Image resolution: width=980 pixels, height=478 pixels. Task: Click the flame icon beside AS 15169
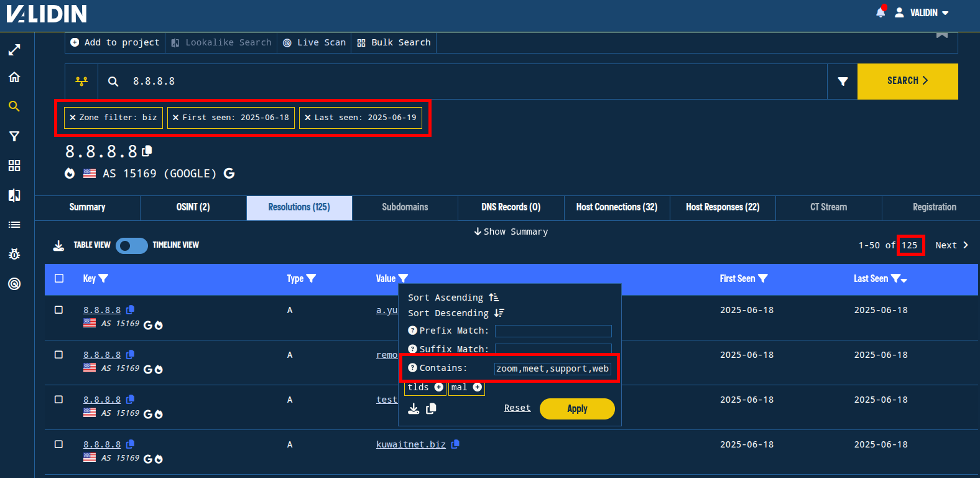[70, 174]
